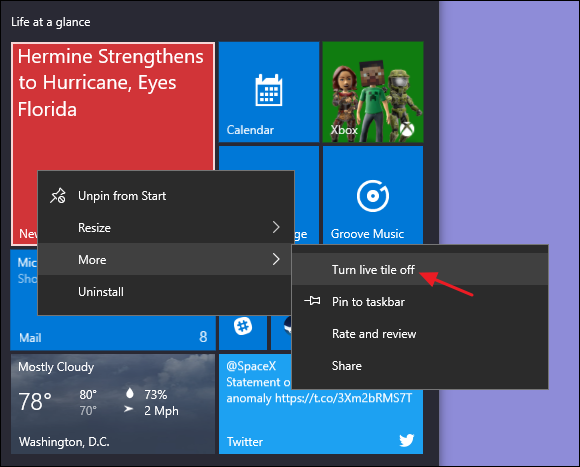Image resolution: width=580 pixels, height=467 pixels.
Task: Open the Groove Music disc icon
Action: click(372, 196)
